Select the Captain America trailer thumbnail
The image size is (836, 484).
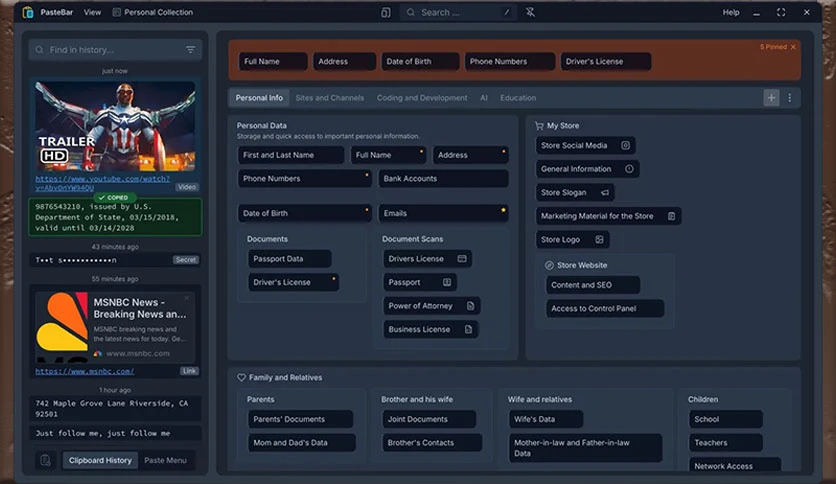click(x=115, y=126)
